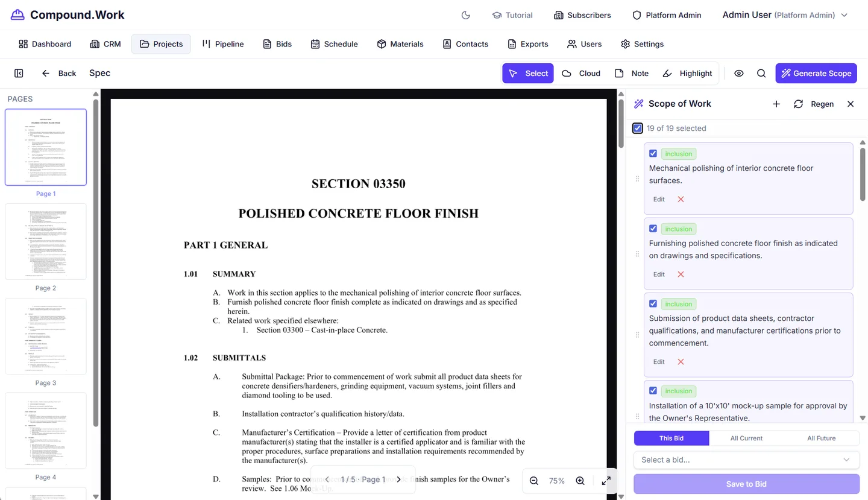Viewport: 868px width, 500px height.
Task: Uncheck the 'Mechanical polishing' inclusion checkbox
Action: pyautogui.click(x=653, y=154)
